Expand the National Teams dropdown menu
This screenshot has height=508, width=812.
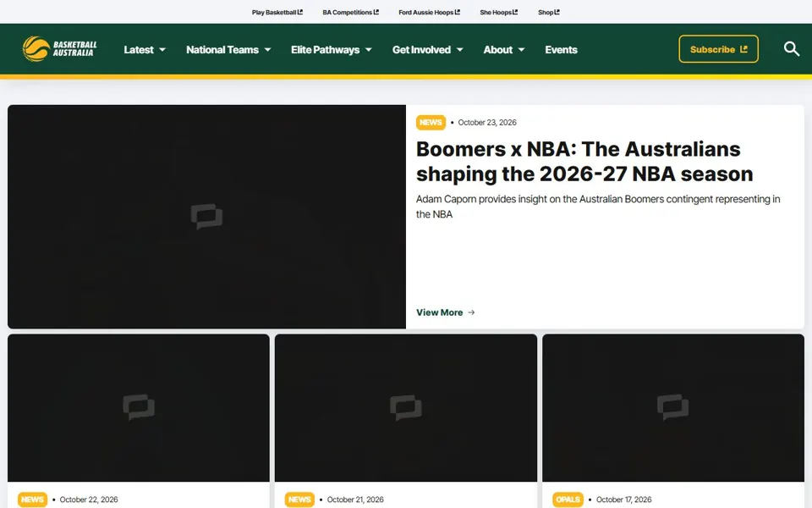click(228, 50)
